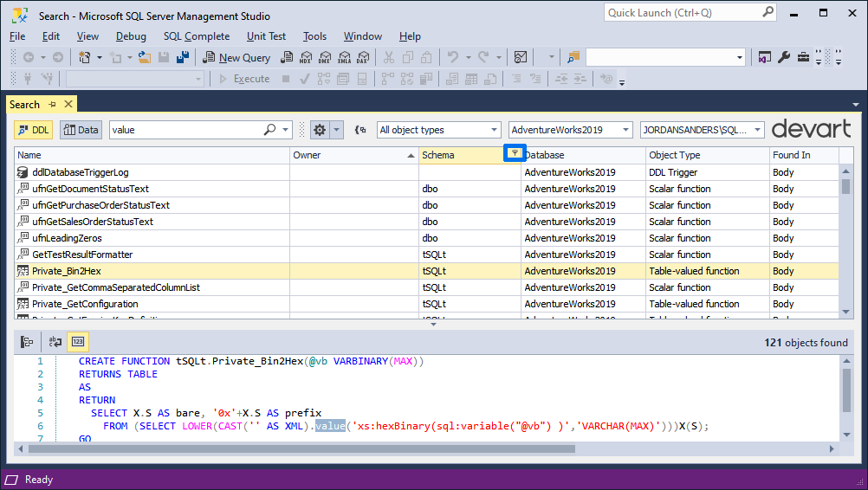The image size is (868, 490).
Task: Click the magnifier search icon in value box
Action: [269, 129]
